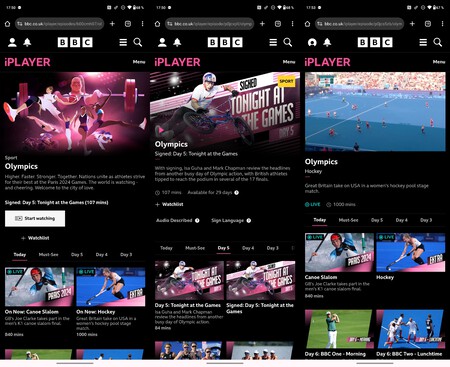Image resolution: width=450 pixels, height=367 pixels.
Task: Open Day 5: Tonight at the Games thumbnail
Action: (x=189, y=280)
